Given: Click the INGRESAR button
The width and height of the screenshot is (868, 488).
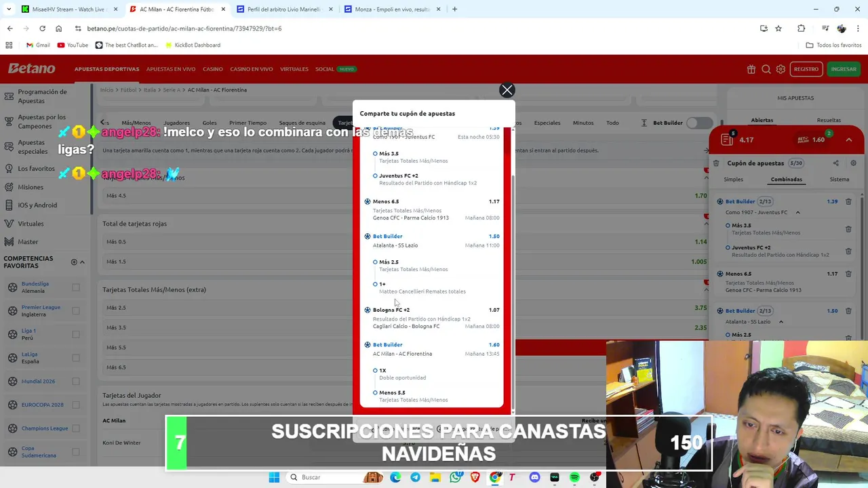Looking at the screenshot, I should coord(844,69).
